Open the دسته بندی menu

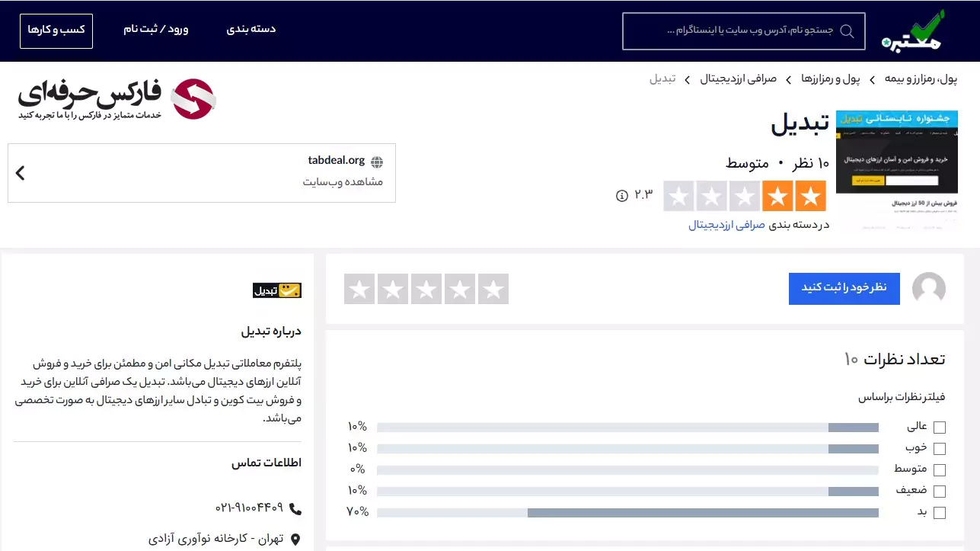(251, 30)
